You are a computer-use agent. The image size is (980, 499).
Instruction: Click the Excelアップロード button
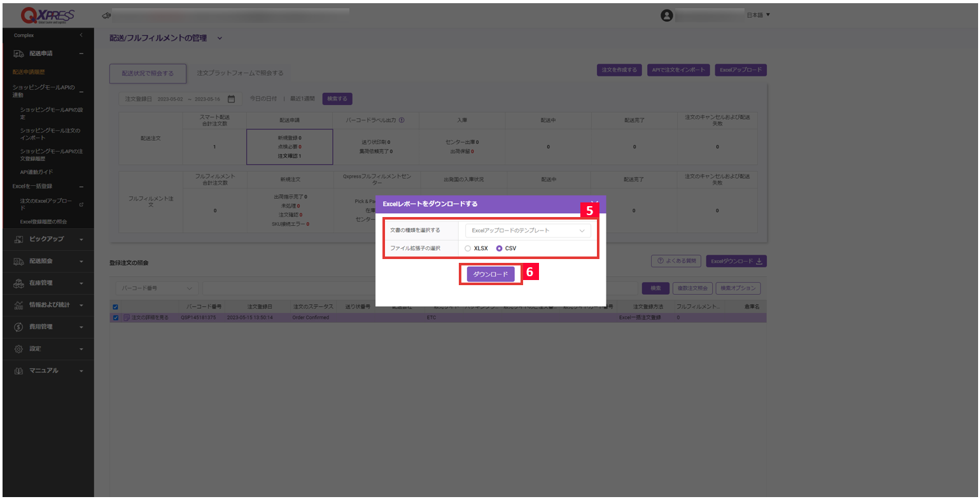click(x=741, y=70)
